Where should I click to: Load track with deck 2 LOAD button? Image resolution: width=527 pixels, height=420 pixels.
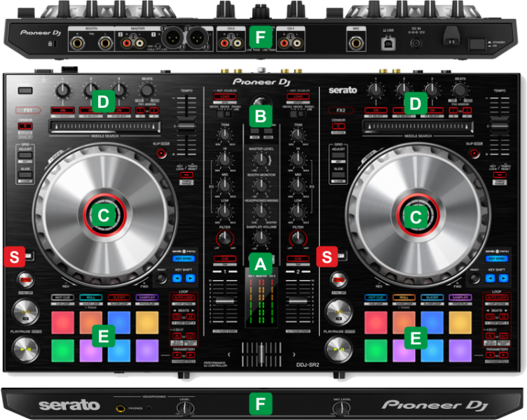click(298, 97)
